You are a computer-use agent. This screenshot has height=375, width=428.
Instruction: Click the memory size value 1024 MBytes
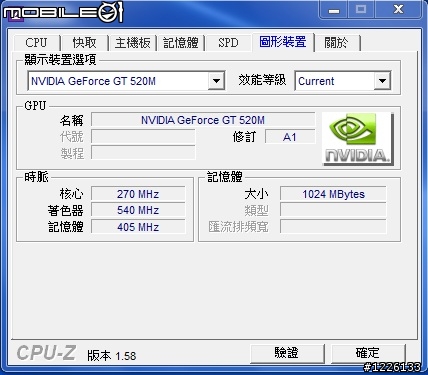(x=333, y=194)
